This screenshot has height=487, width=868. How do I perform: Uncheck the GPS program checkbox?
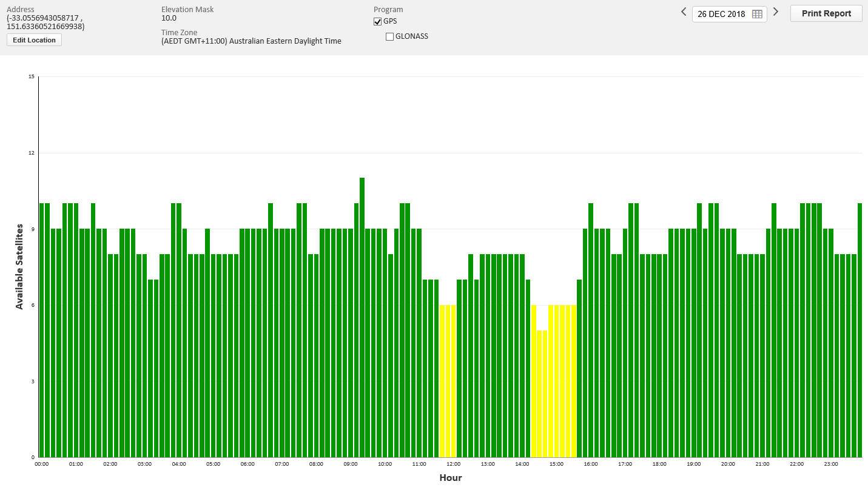(x=378, y=22)
